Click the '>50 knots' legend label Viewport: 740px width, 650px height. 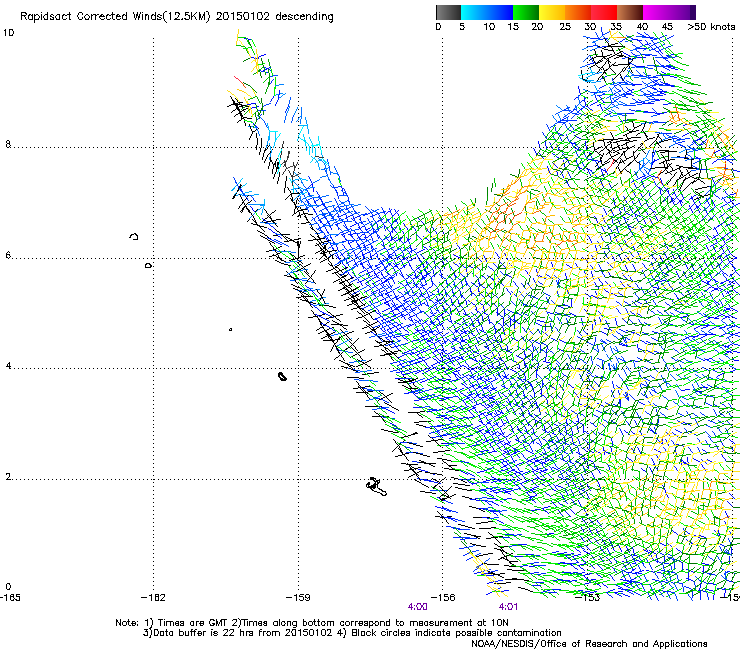711,27
